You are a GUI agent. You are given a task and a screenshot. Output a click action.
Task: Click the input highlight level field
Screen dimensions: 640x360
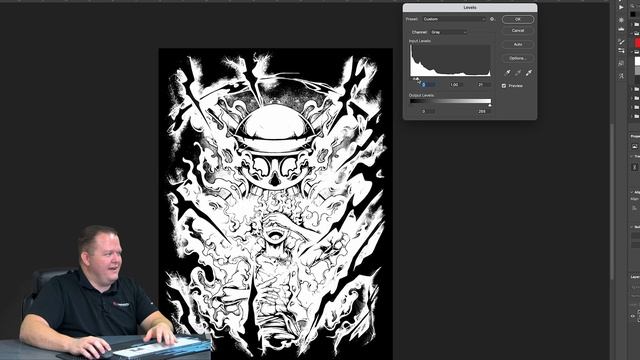click(x=483, y=84)
